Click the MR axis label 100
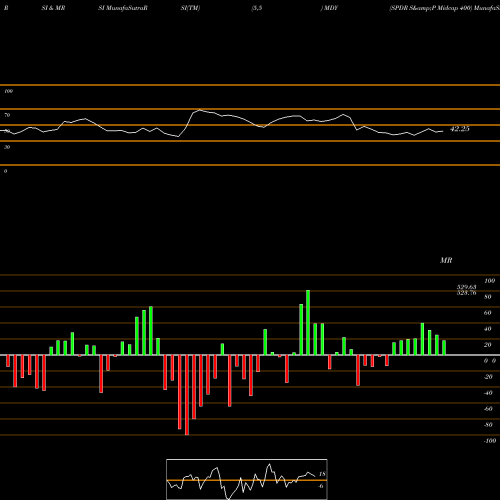This screenshot has width=500, height=500. pos(490,281)
